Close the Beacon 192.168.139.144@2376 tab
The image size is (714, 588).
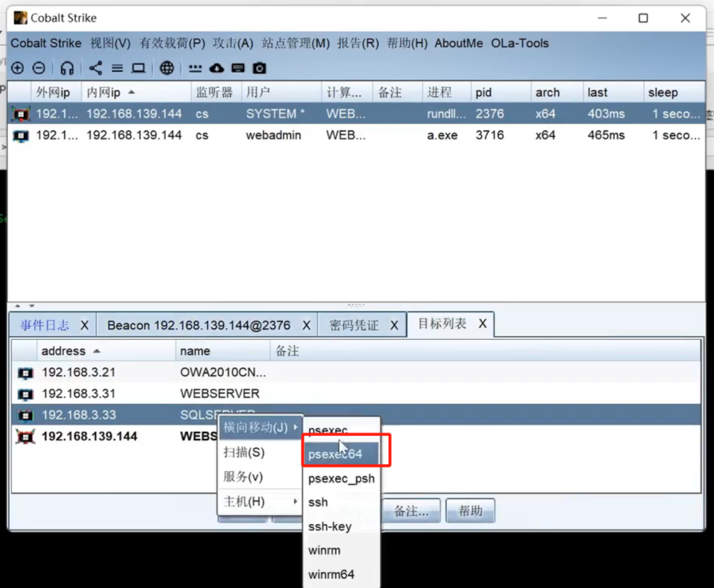pyautogui.click(x=307, y=325)
